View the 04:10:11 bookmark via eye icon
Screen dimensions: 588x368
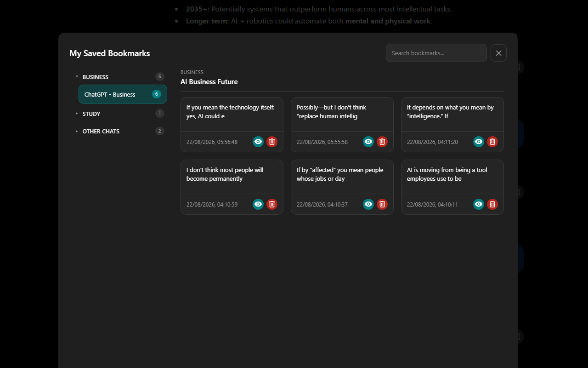click(479, 204)
